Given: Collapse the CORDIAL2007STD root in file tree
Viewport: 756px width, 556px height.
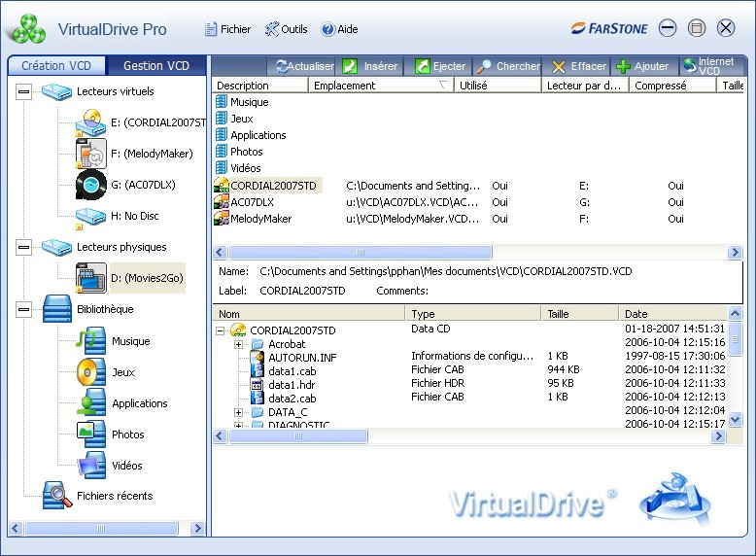Looking at the screenshot, I should pyautogui.click(x=220, y=330).
